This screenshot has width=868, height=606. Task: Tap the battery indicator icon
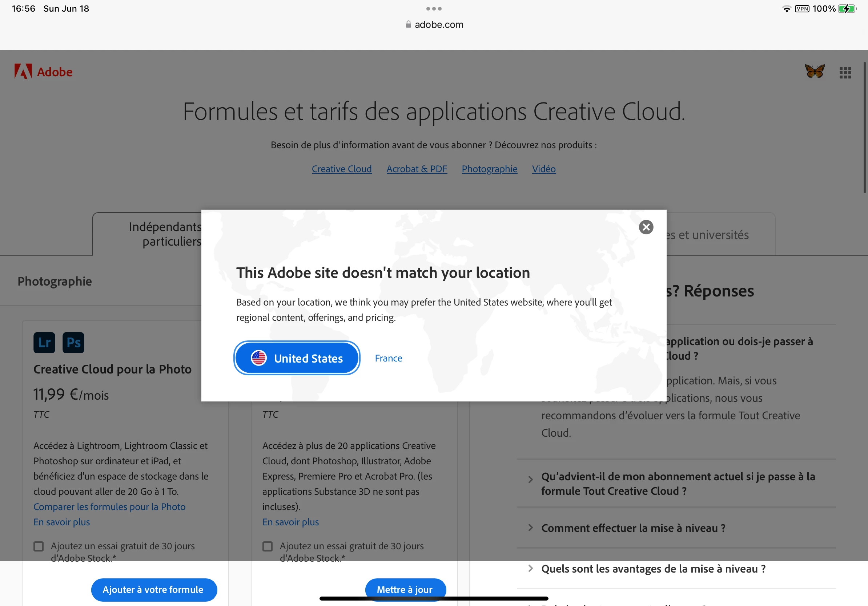pyautogui.click(x=847, y=9)
